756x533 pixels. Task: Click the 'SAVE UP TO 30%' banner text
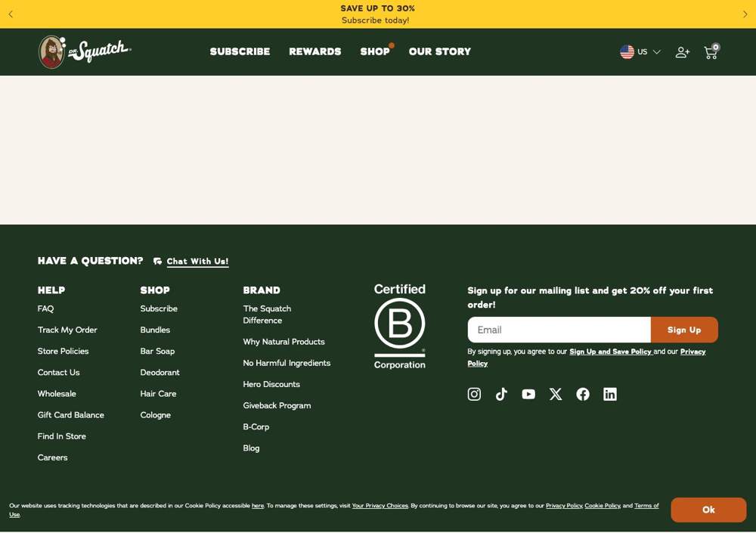(x=377, y=8)
